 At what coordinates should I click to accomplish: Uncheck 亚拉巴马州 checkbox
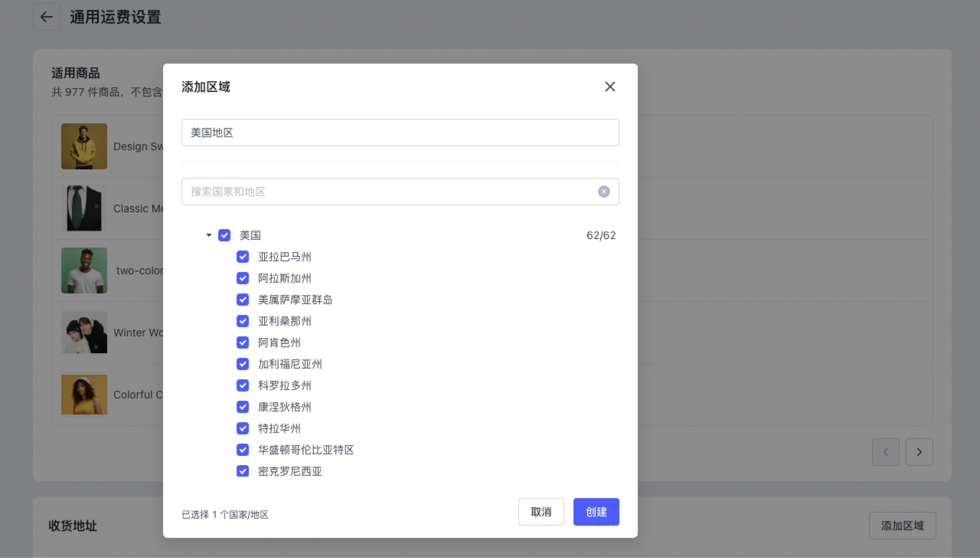[242, 256]
